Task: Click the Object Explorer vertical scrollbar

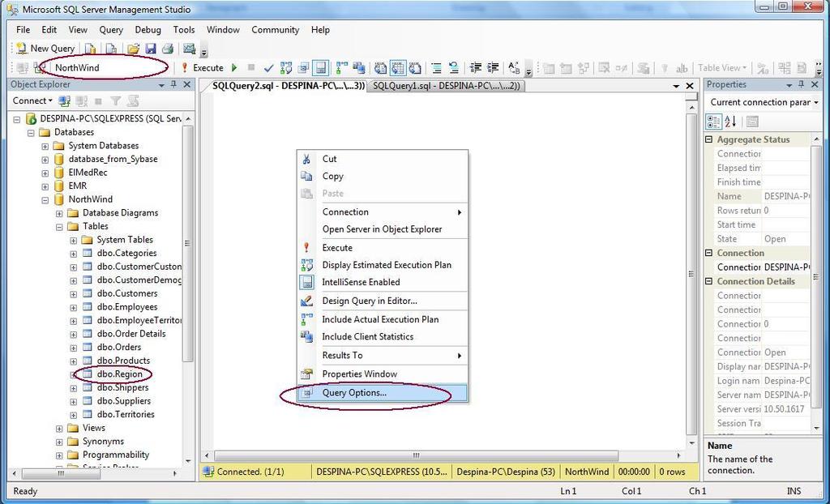Action: coord(188,244)
